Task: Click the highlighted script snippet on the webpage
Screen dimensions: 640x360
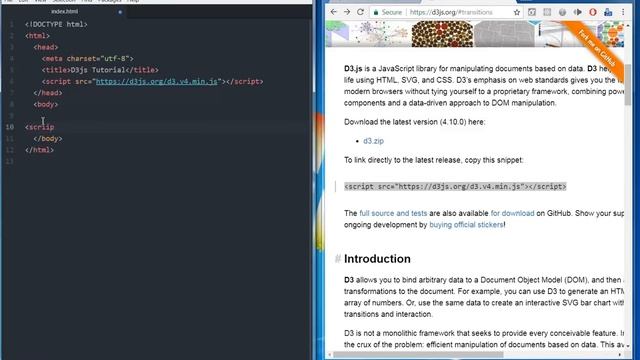Action: [x=455, y=187]
